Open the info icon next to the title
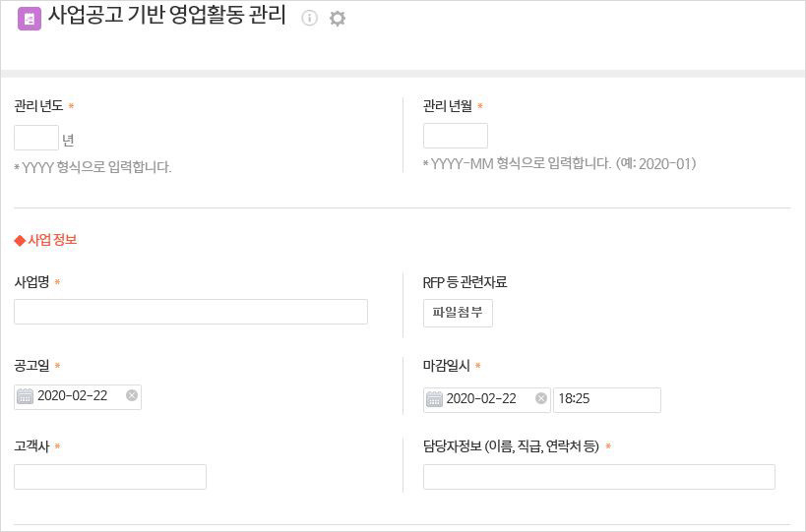Screen dimensions: 806x532 pyautogui.click(x=309, y=18)
